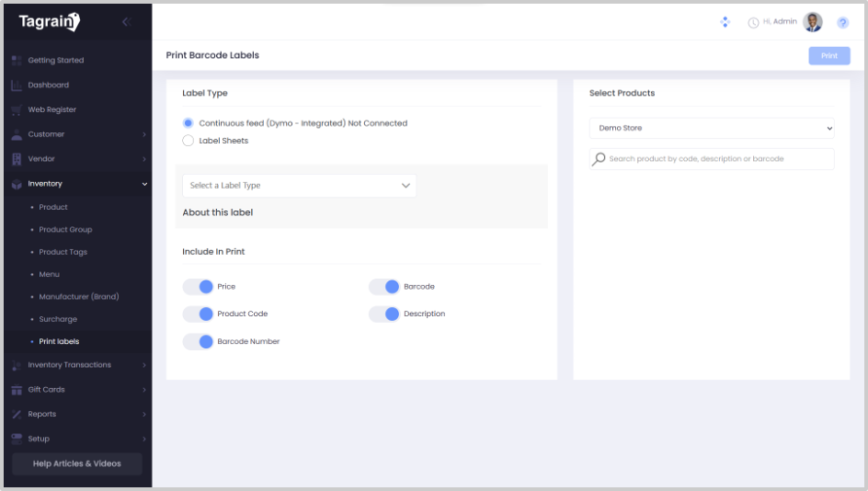Toggle the Price switch off
This screenshot has width=868, height=491.
pos(198,287)
